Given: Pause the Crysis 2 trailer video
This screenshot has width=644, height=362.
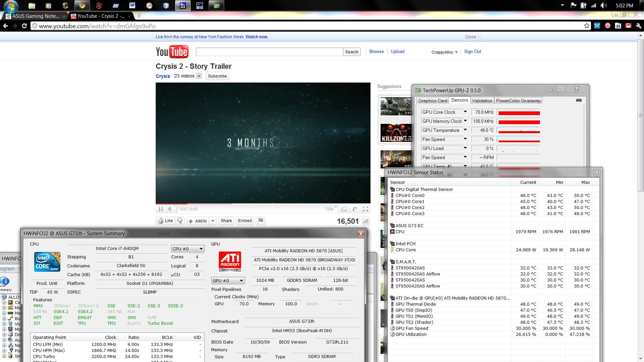Looking at the screenshot, I should [x=161, y=209].
